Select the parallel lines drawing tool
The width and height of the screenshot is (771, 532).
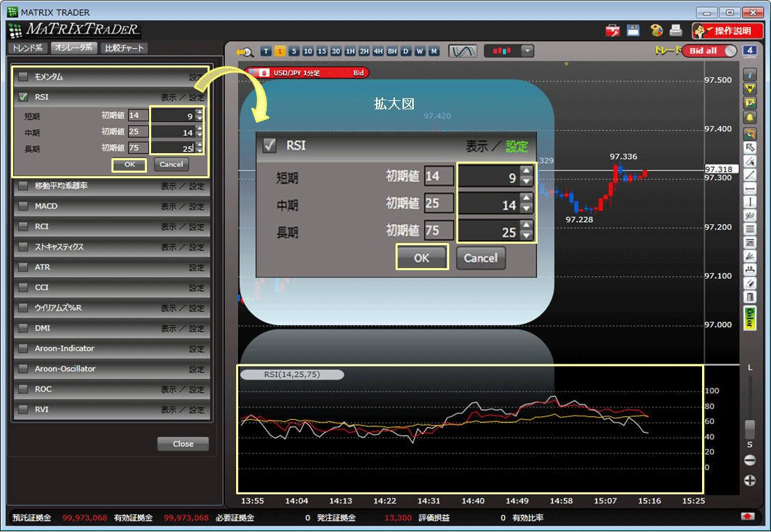pos(750,228)
